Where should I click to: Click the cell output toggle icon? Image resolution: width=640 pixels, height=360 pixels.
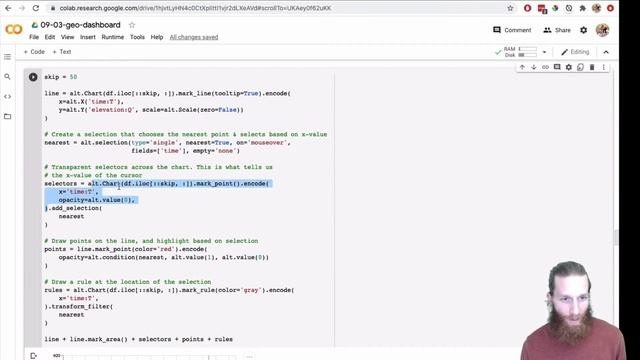coord(33,356)
